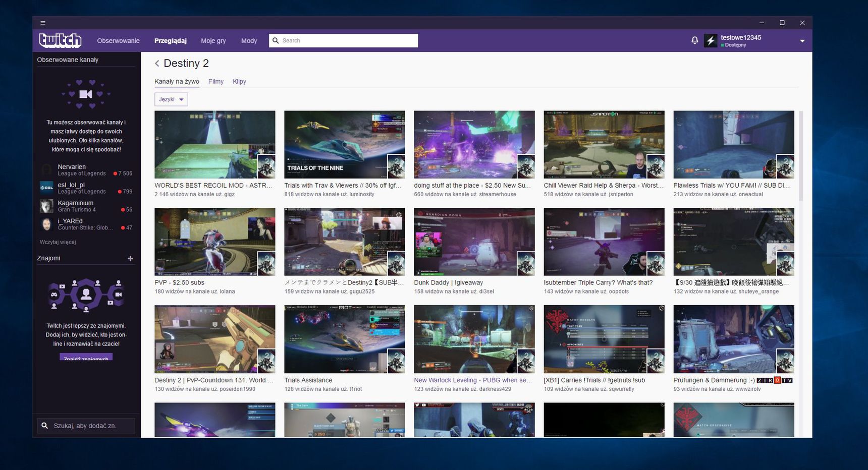
Task: Open Kagaminium channel in sidebar
Action: (x=86, y=206)
